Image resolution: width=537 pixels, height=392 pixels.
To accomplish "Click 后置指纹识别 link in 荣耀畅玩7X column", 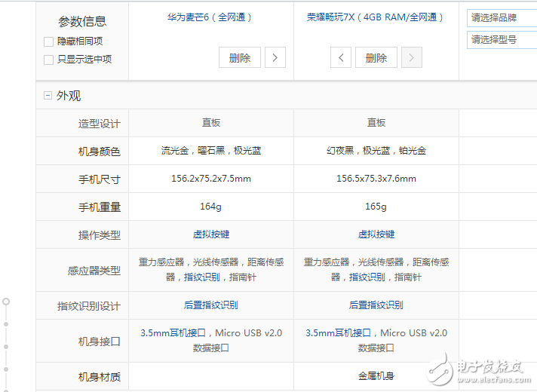I will [x=376, y=305].
